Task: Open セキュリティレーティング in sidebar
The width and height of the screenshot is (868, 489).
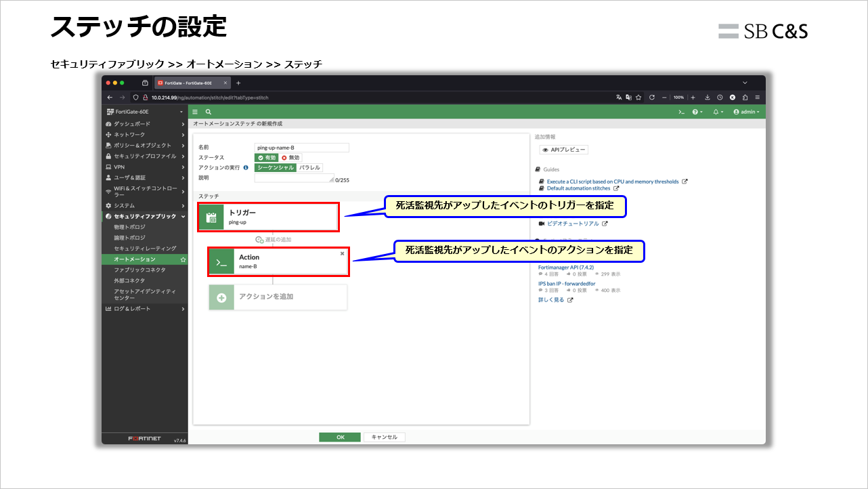Action: click(145, 249)
